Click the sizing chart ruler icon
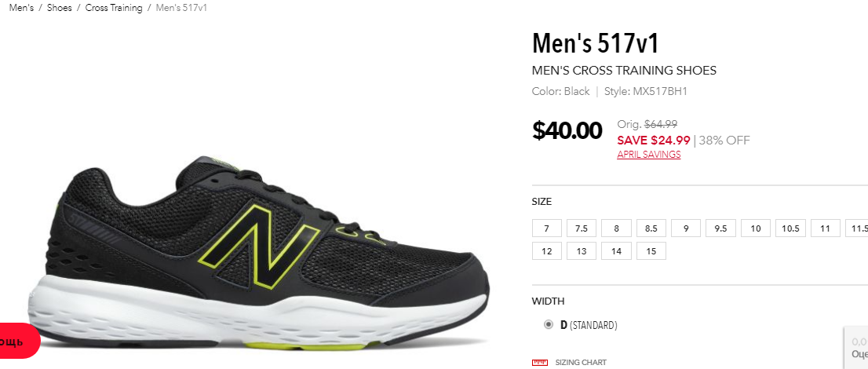 [539, 363]
